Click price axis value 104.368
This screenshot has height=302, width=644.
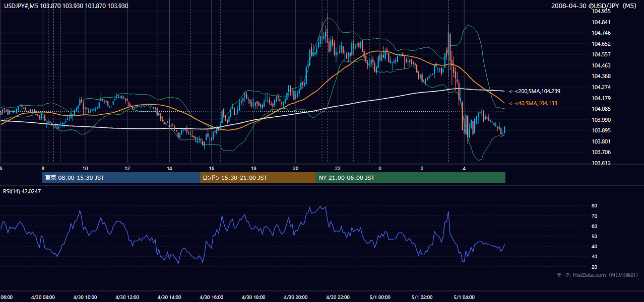click(602, 76)
